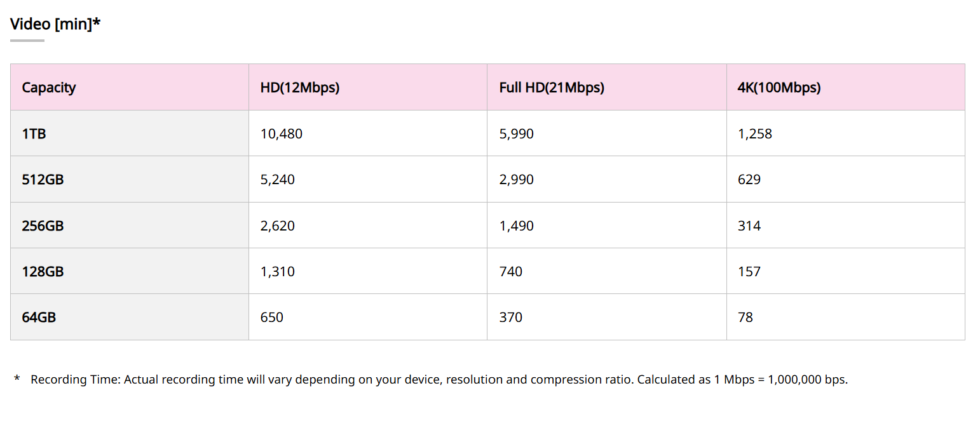Select the Capacity column header
The width and height of the screenshot is (980, 428).
coord(49,88)
